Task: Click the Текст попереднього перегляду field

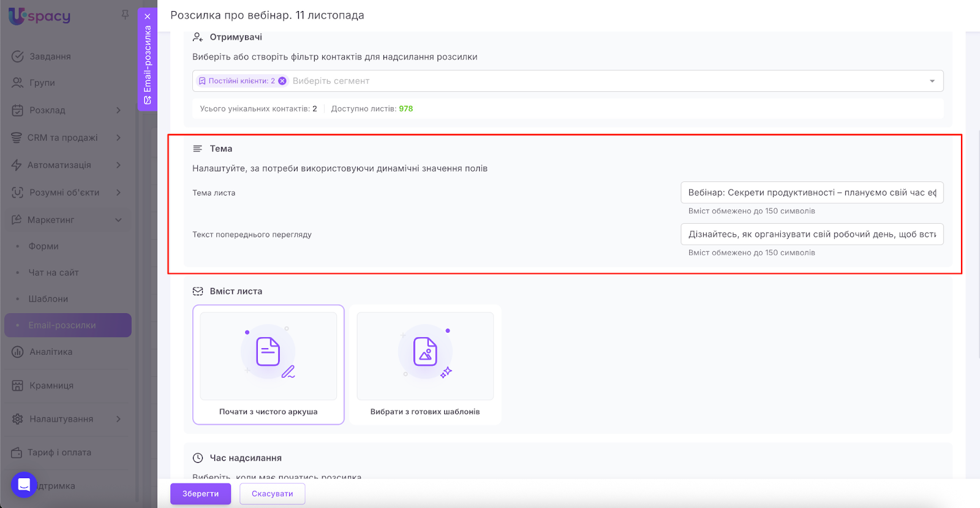Action: (x=812, y=234)
